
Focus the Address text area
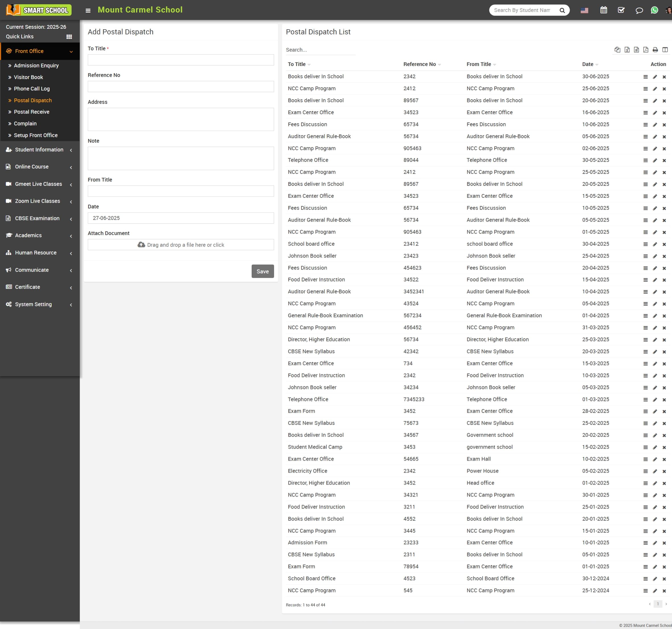point(181,119)
